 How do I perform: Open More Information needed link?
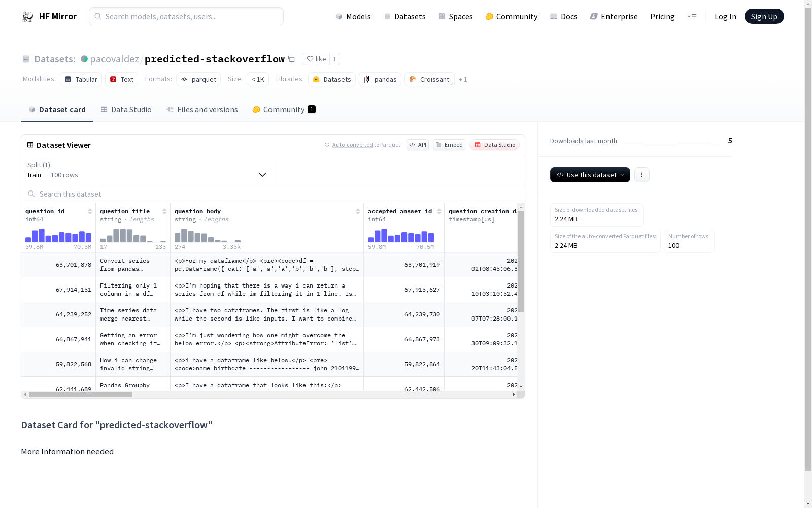pyautogui.click(x=67, y=451)
